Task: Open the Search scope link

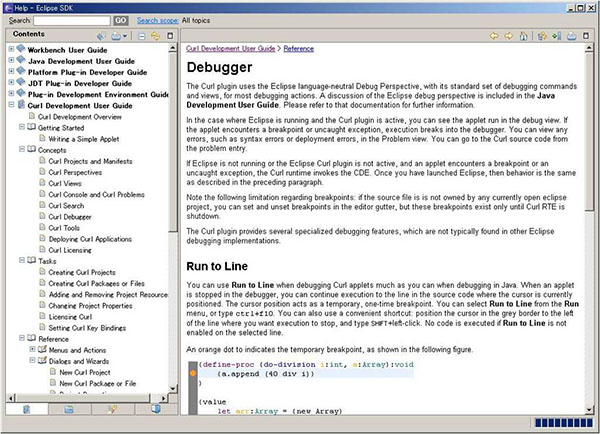Action: tap(158, 21)
